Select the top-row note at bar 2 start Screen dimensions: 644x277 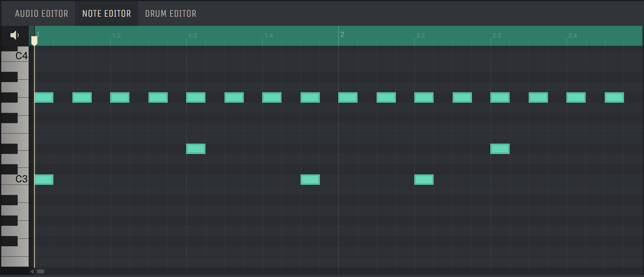[x=348, y=98]
